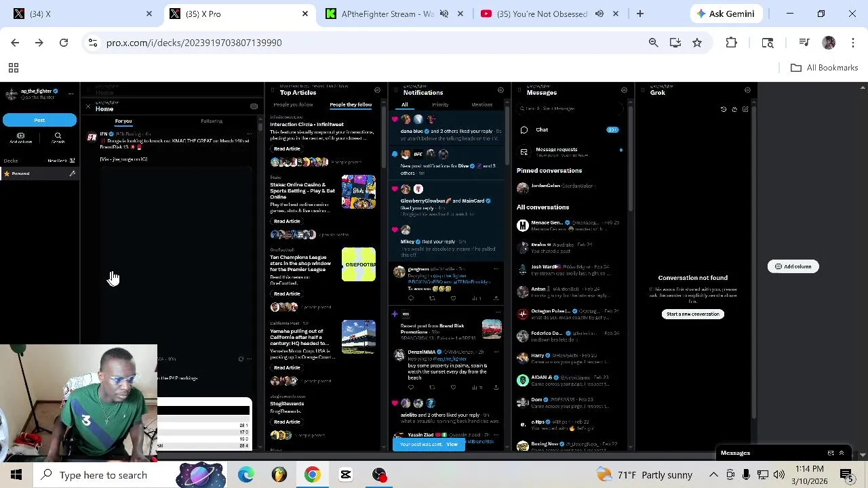
Task: Open Top Articles column settings gear
Action: 378,90
